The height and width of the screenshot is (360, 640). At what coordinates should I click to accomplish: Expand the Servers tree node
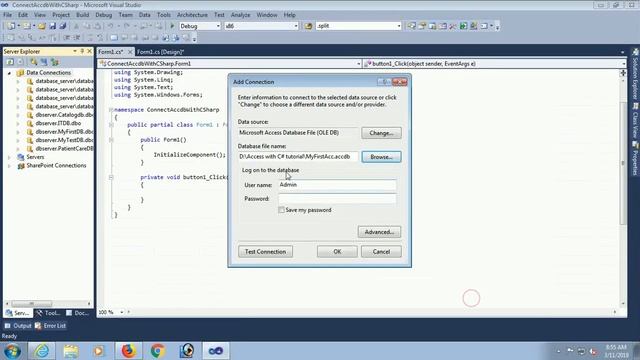(9, 157)
